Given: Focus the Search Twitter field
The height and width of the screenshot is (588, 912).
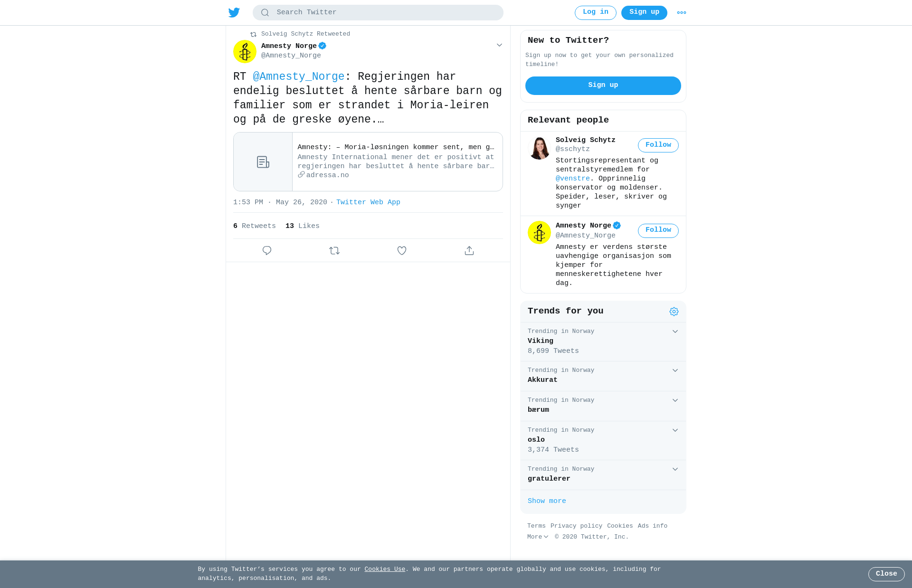Looking at the screenshot, I should 378,13.
